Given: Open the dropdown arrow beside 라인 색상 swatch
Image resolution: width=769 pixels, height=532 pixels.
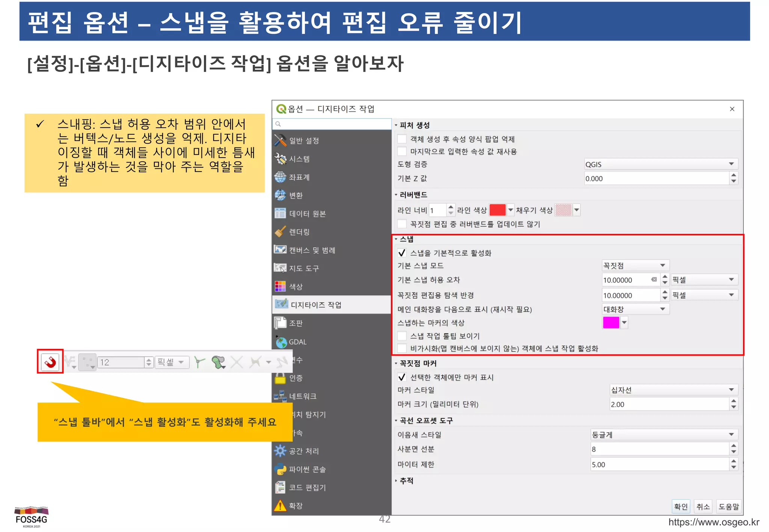Looking at the screenshot, I should tap(510, 210).
